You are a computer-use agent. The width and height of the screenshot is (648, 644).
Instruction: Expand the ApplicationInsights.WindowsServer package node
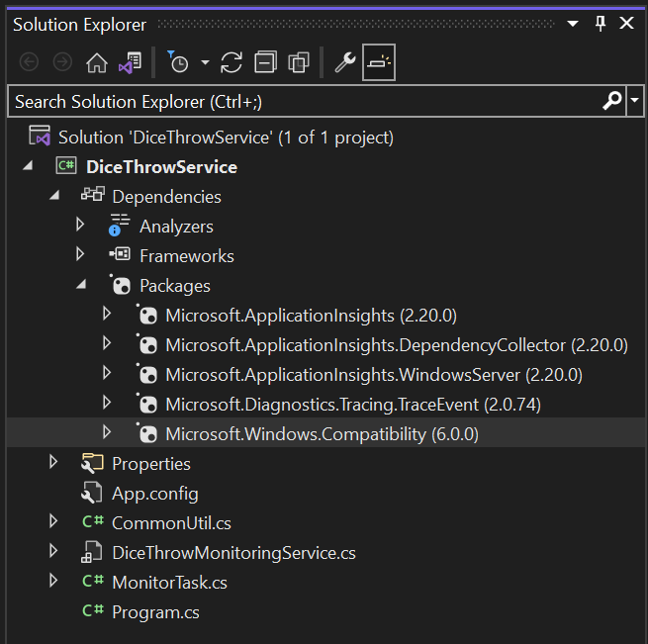(107, 373)
